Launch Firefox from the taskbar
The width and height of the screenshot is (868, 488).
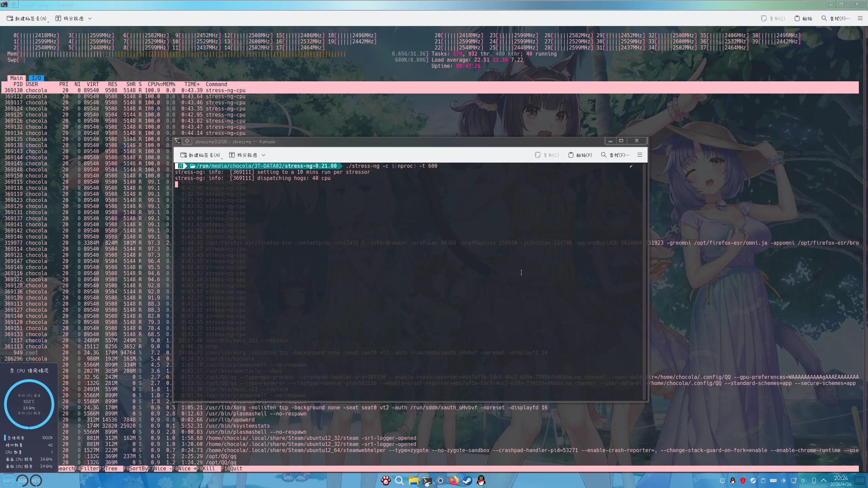click(454, 481)
